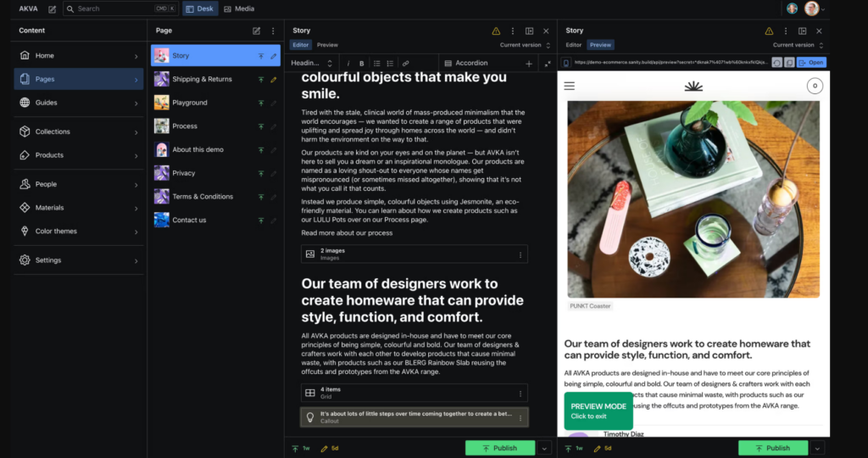Toggle italic formatting in the editor toolbar
The width and height of the screenshot is (868, 458).
pyautogui.click(x=348, y=64)
